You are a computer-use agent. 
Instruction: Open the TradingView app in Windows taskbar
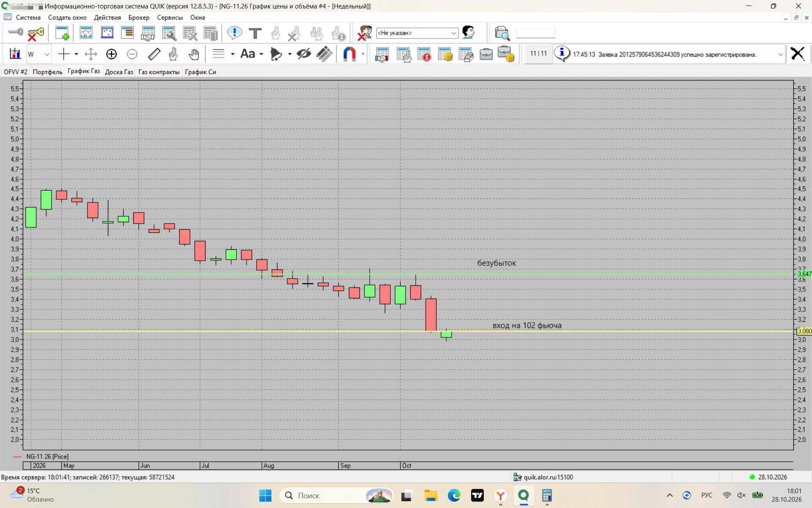477,495
